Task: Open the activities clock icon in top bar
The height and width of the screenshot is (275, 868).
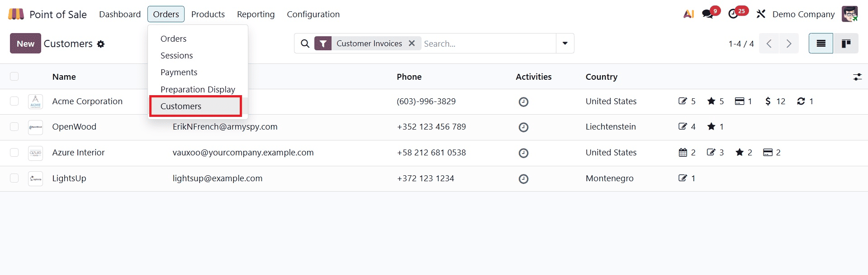Action: point(733,14)
